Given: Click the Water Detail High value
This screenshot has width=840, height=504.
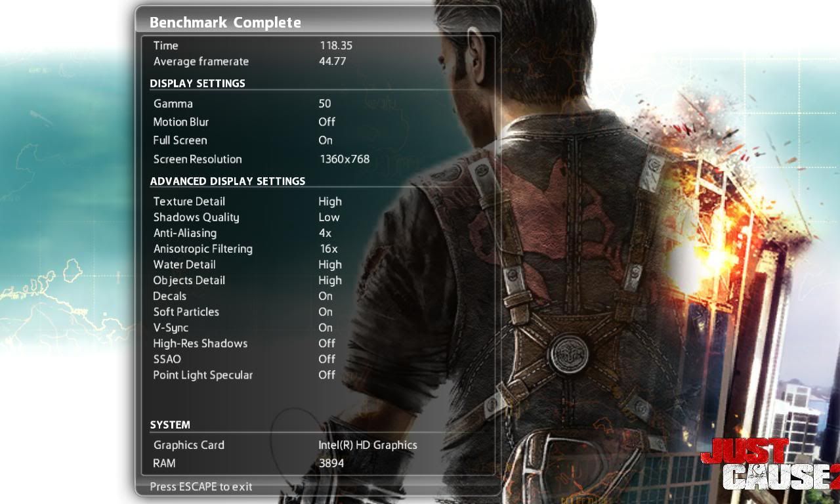Looking at the screenshot, I should coord(330,264).
